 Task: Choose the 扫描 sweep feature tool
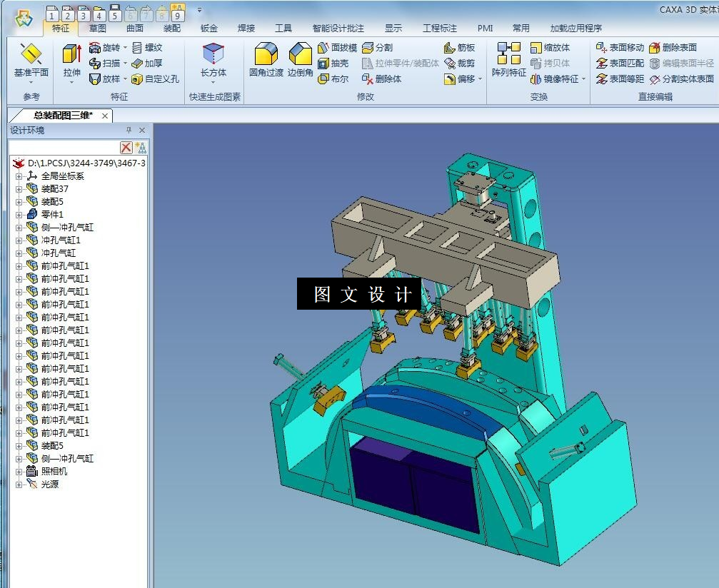coord(104,64)
